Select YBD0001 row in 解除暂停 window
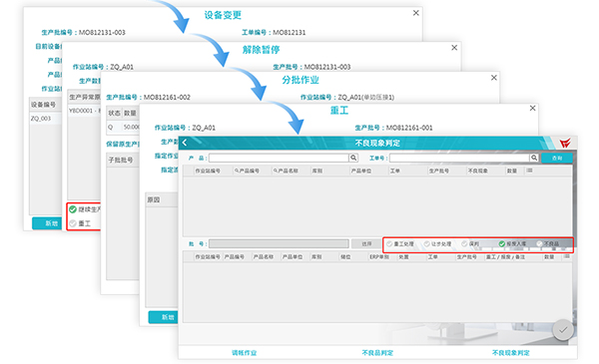This screenshot has height=364, width=599. pyautogui.click(x=84, y=111)
